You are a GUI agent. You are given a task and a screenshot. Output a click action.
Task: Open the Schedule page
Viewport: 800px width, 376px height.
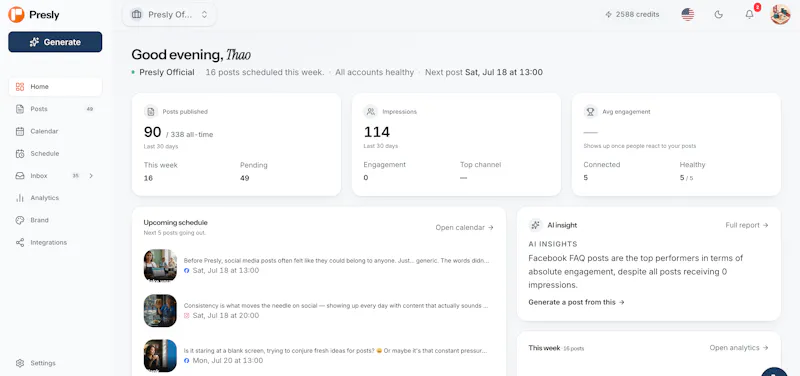point(55,154)
